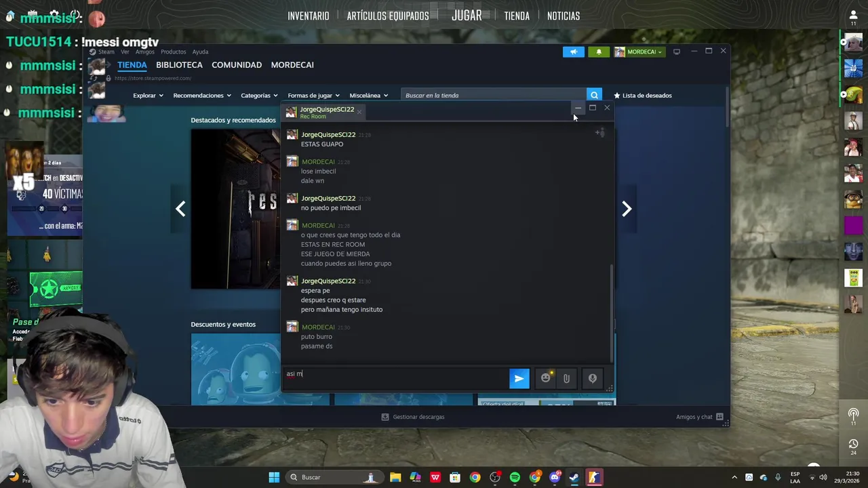Screen dimensions: 868x488
Task: Open NOTICIAS in the game top menu
Action: click(564, 16)
